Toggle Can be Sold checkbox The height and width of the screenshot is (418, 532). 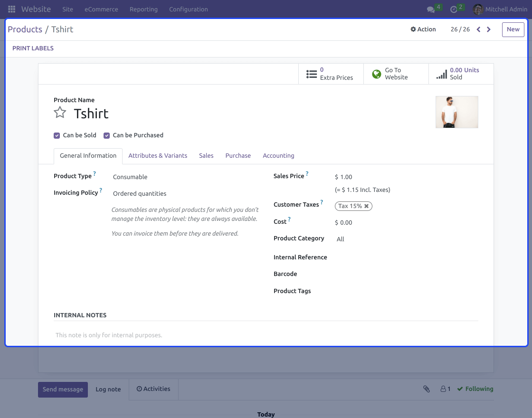(57, 135)
